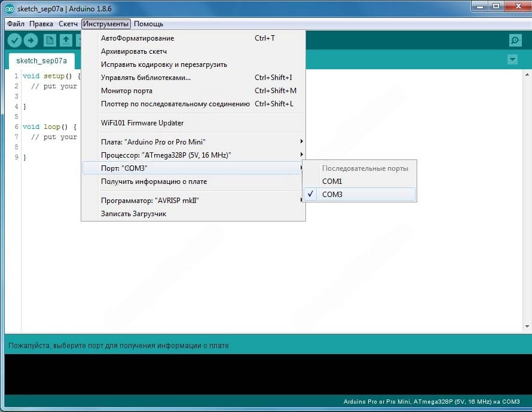Click the Verify (checkmark) toolbar icon
The width and height of the screenshot is (532, 412).
[x=15, y=40]
